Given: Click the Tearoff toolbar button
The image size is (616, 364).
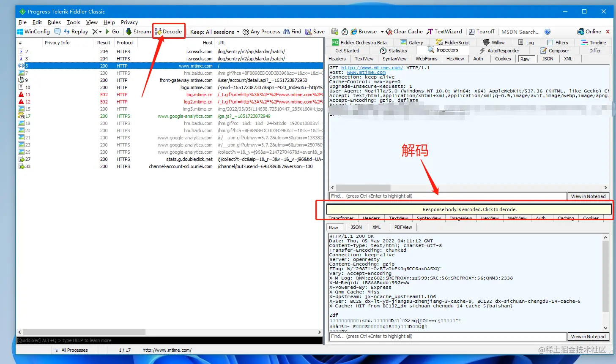Looking at the screenshot, I should click(x=481, y=32).
